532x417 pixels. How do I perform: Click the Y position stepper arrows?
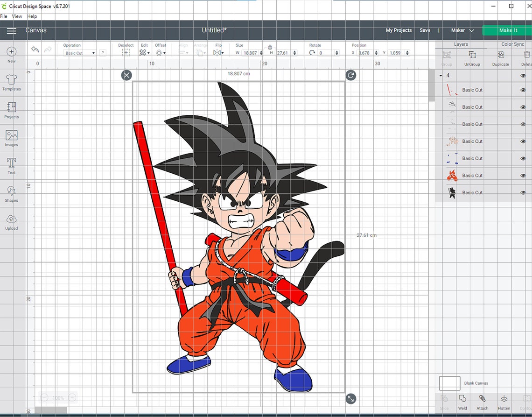pyautogui.click(x=407, y=53)
